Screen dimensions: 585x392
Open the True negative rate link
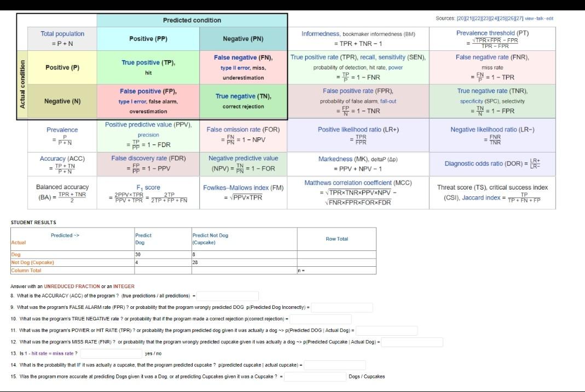(482, 91)
